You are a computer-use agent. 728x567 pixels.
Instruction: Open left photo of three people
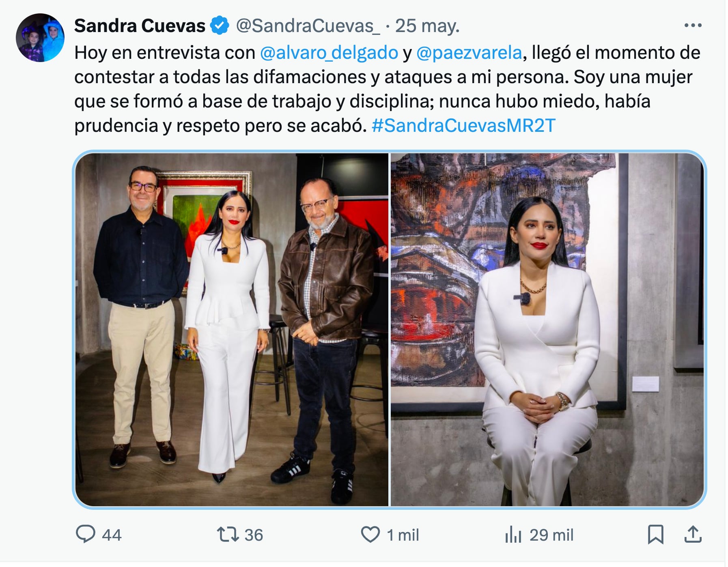click(x=232, y=329)
